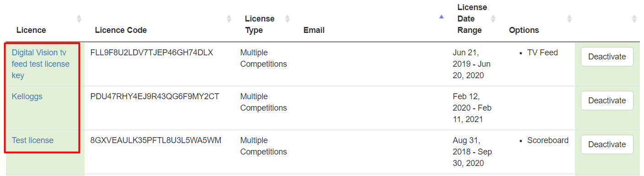The height and width of the screenshot is (176, 644).
Task: Click the sort arrows on the last unnamed column
Action: click(x=634, y=19)
